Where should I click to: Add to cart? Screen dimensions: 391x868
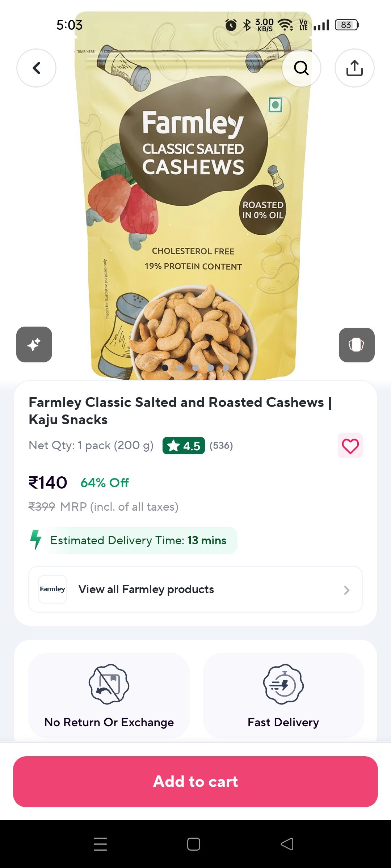(x=195, y=782)
